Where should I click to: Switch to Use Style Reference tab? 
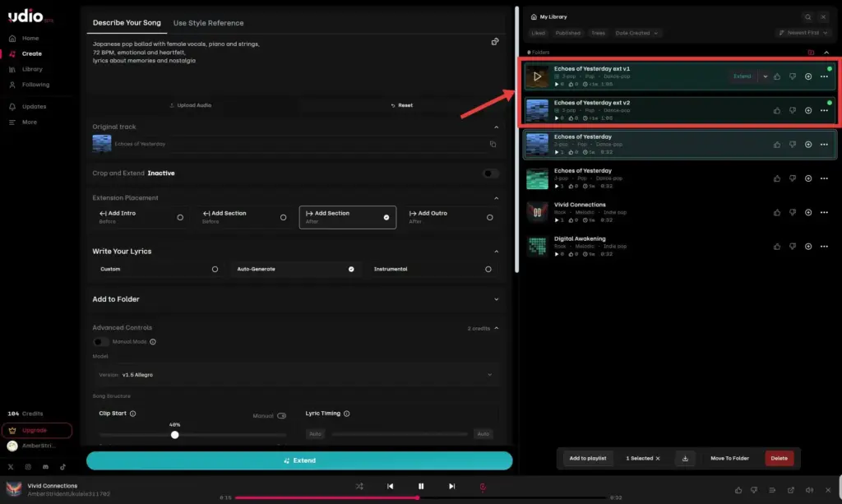(x=208, y=23)
